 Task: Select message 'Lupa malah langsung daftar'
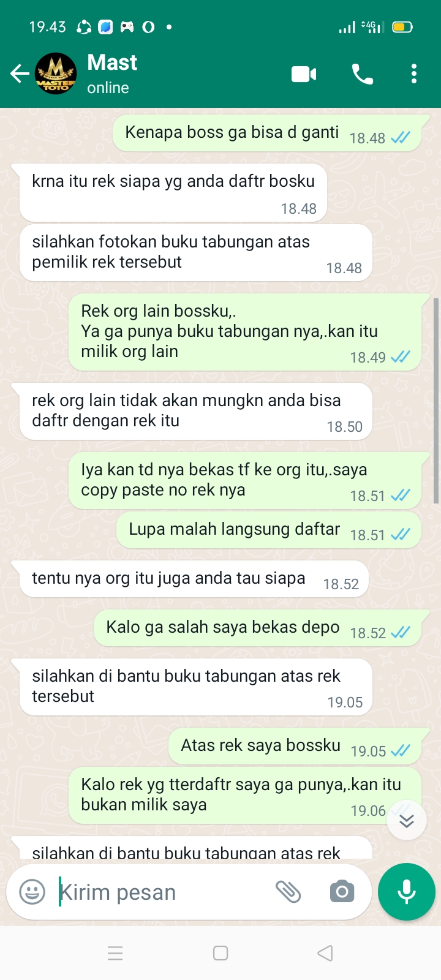(268, 530)
